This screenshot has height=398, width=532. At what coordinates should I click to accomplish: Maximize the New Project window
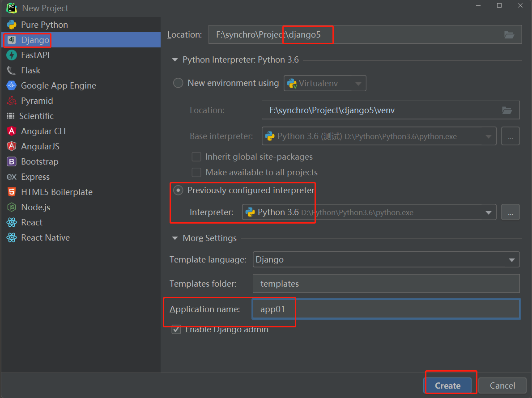click(x=499, y=5)
